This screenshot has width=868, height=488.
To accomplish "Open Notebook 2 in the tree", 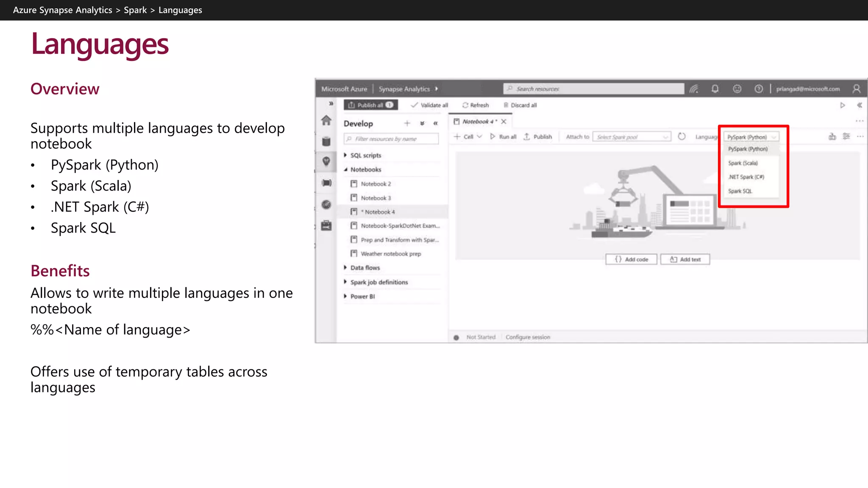I will pos(376,184).
